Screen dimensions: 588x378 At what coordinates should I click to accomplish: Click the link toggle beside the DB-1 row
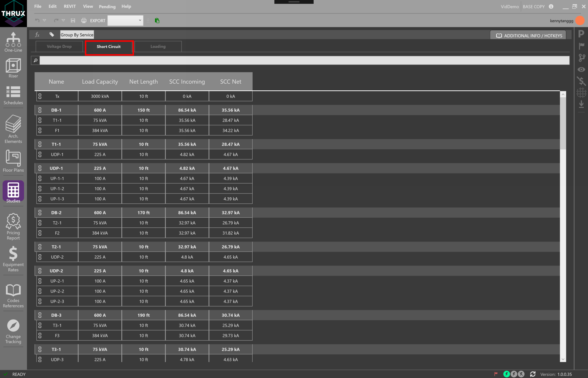40,110
